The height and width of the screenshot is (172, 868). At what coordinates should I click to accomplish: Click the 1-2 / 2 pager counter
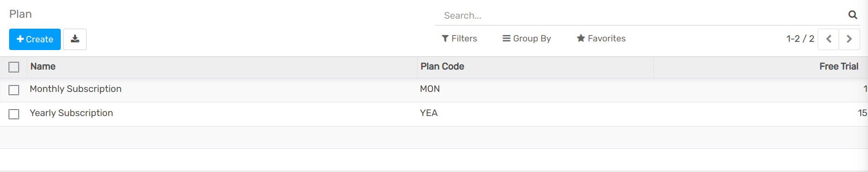pyautogui.click(x=800, y=39)
